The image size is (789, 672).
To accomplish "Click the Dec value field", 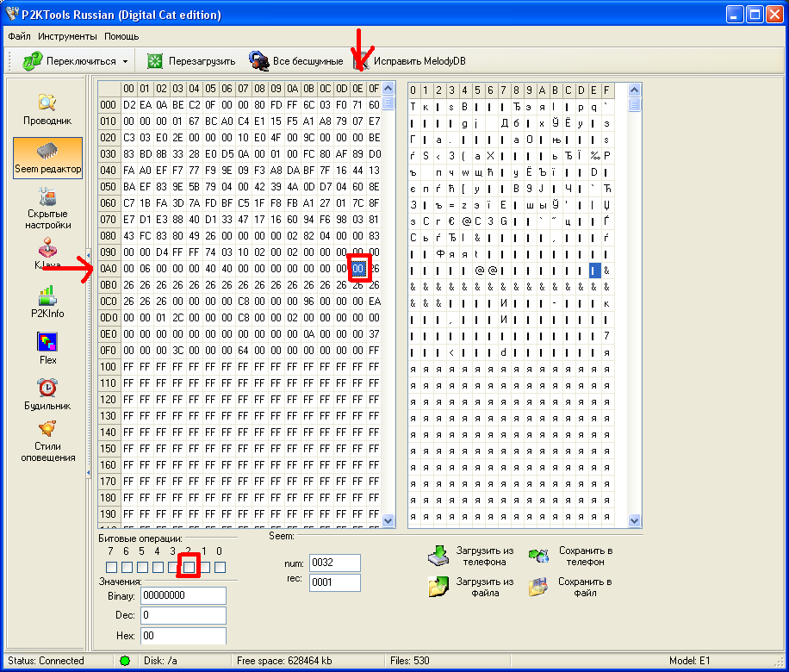I will coord(183,615).
